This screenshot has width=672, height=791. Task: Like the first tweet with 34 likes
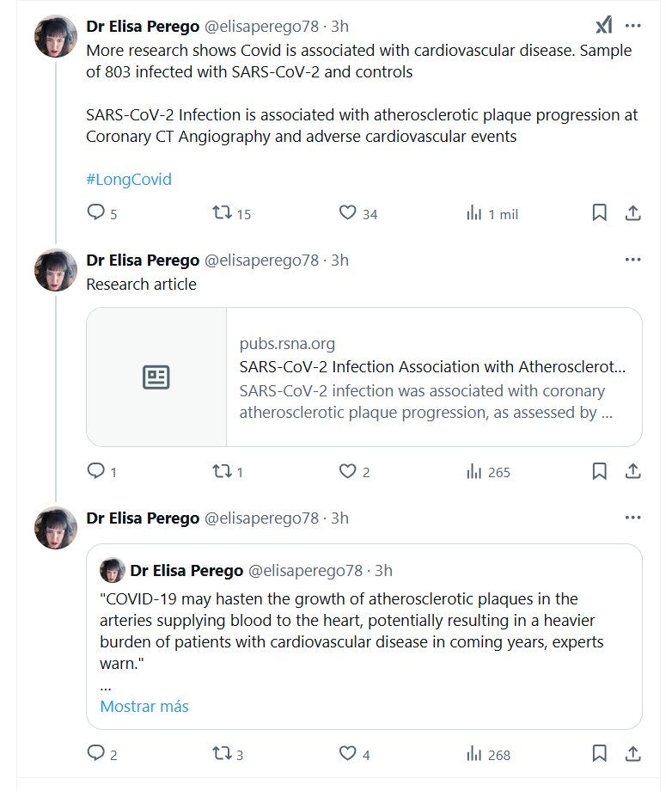347,212
